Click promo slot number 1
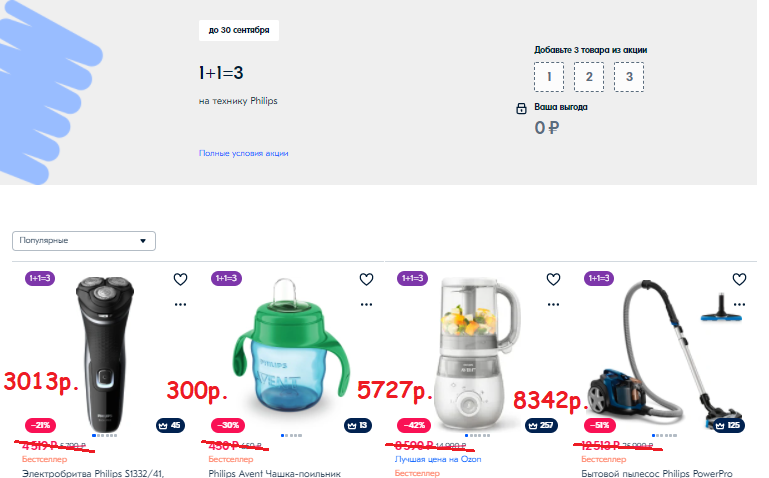Image resolution: width=769 pixels, height=478 pixels. [x=548, y=77]
